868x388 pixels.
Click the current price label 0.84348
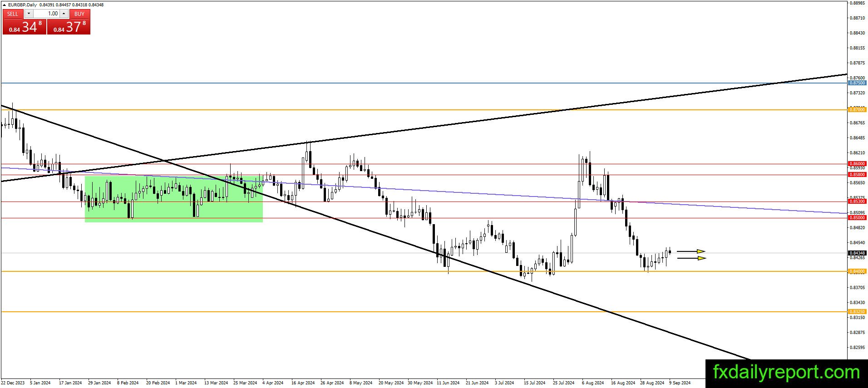click(x=857, y=253)
